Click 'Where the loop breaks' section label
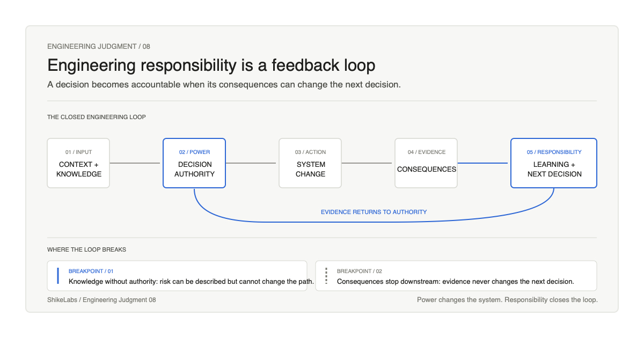 coord(87,249)
